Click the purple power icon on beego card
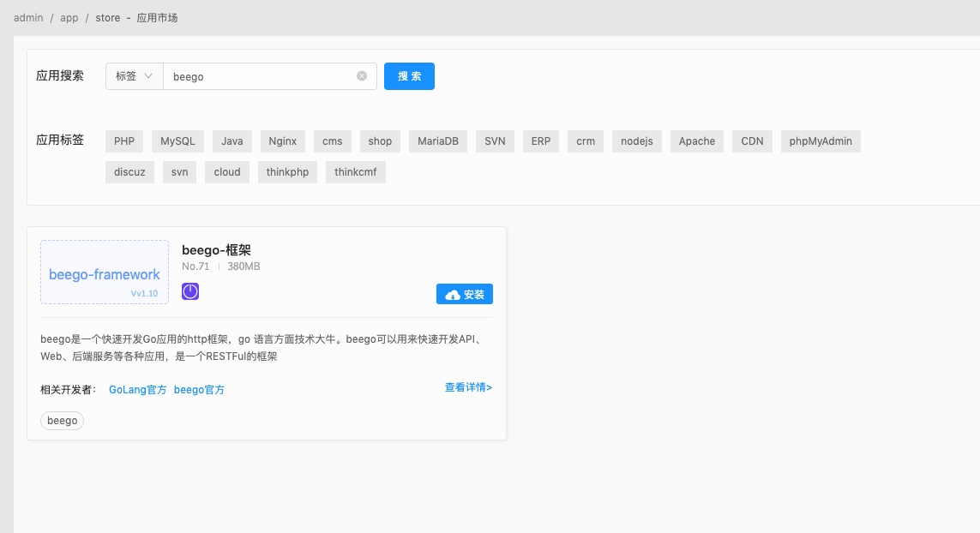Screen dimensions: 980x533 (190, 291)
